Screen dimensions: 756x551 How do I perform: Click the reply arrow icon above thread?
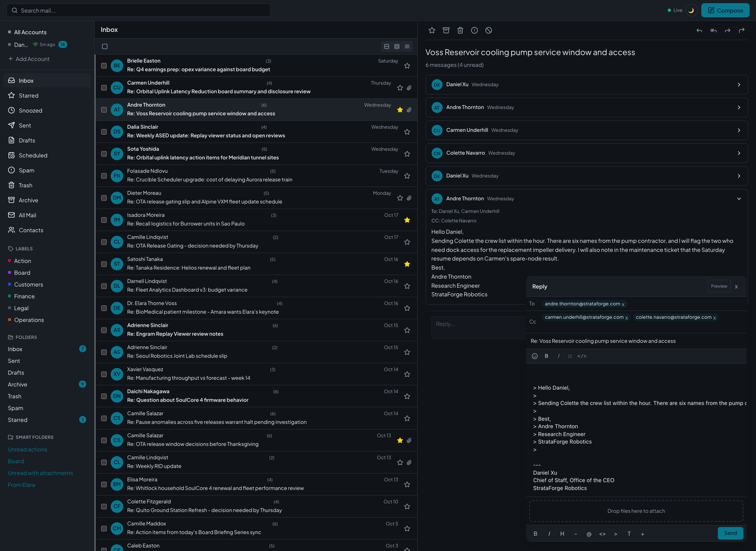[699, 30]
